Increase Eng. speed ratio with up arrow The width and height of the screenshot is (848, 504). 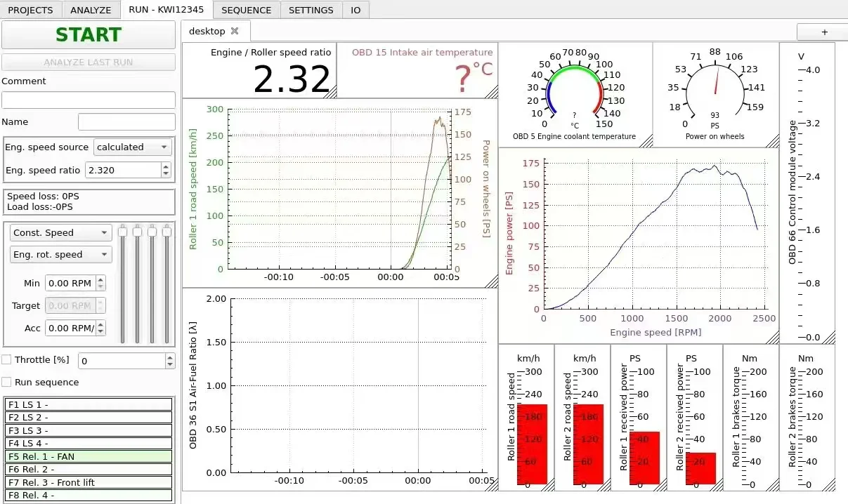coord(166,166)
